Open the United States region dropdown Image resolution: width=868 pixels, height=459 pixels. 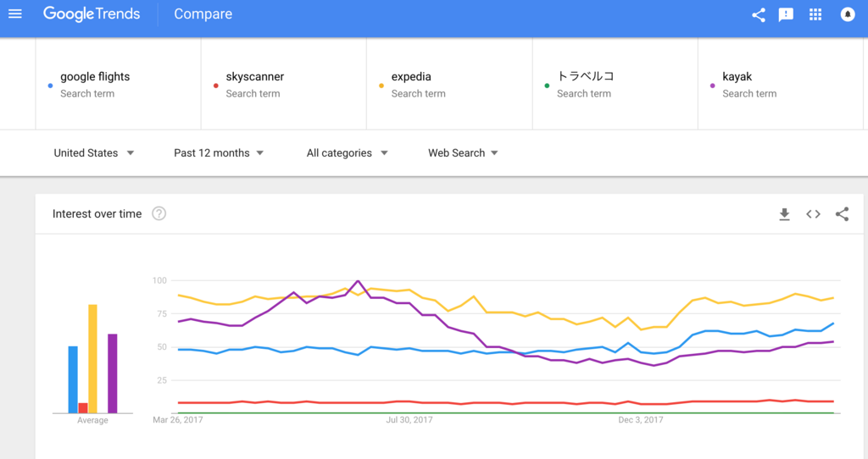(x=93, y=153)
